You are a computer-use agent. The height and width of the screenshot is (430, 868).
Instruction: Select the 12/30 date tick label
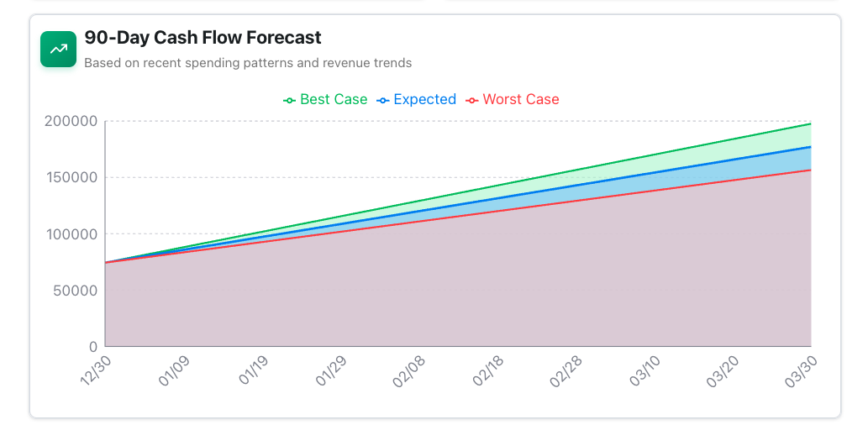(x=96, y=370)
